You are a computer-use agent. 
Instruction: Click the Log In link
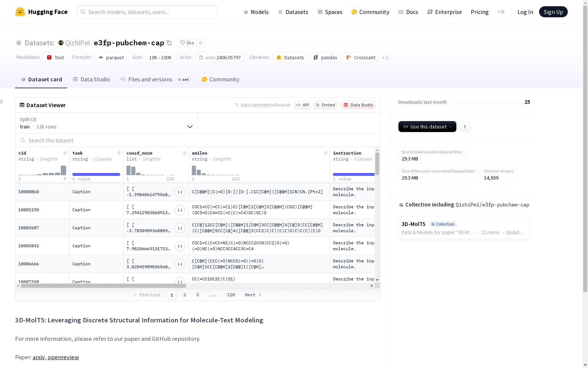coord(525,12)
